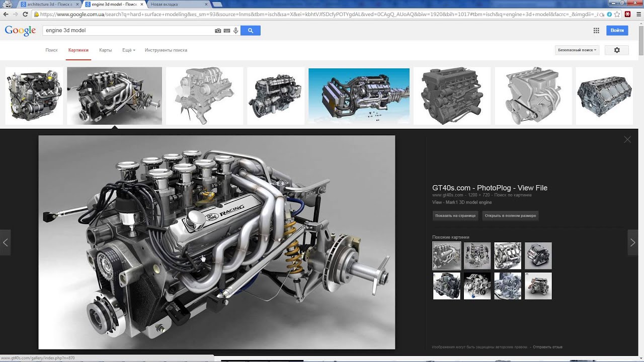644x362 pixels.
Task: Open first similar image in top row
Action: point(447,256)
